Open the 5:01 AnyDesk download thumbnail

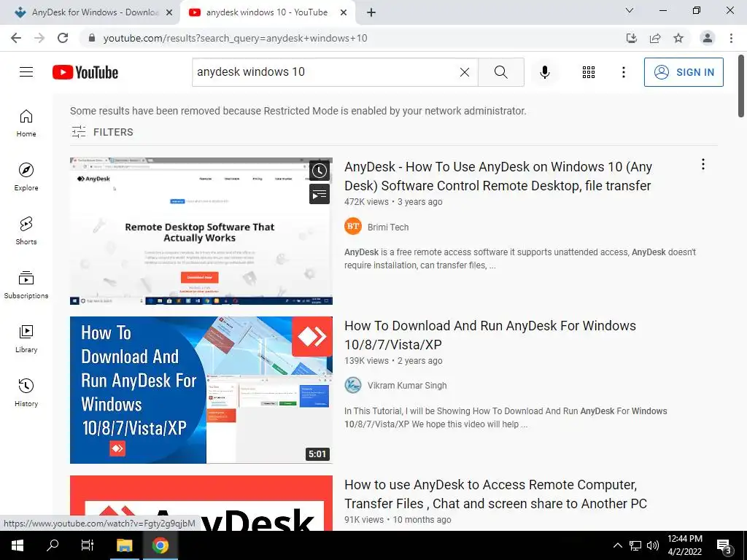(x=201, y=390)
